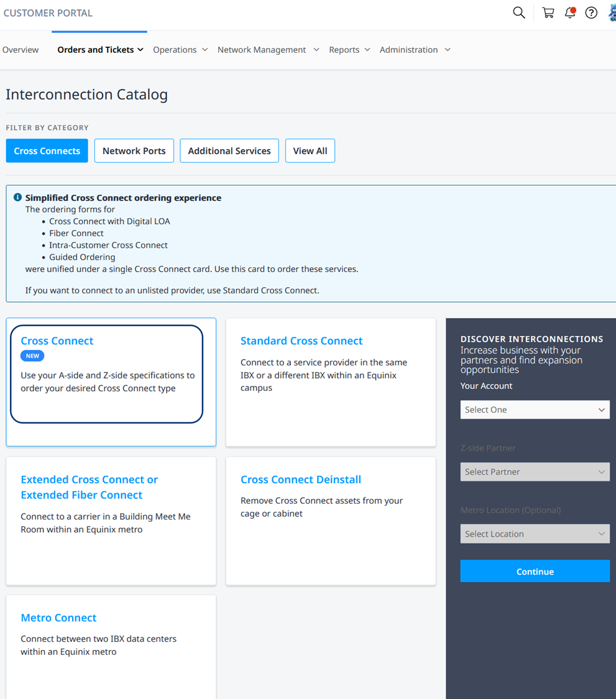Image resolution: width=616 pixels, height=699 pixels.
Task: Click Cross Connect Deinstall description text
Action: [x=321, y=507]
